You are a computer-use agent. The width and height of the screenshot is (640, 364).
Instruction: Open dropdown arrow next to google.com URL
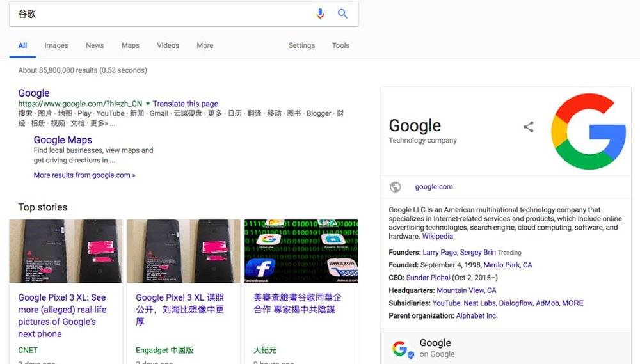click(148, 104)
